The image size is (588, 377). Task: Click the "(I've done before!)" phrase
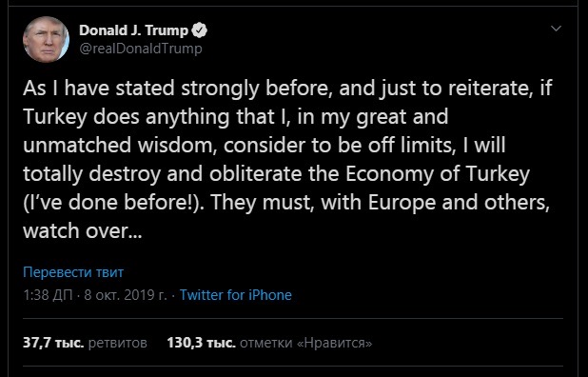(x=113, y=202)
